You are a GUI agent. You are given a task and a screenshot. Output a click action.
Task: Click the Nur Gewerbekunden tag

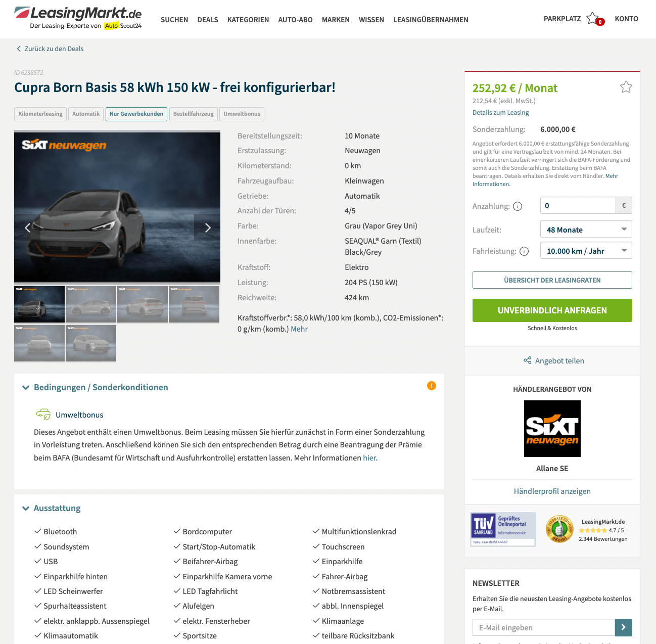pos(136,114)
